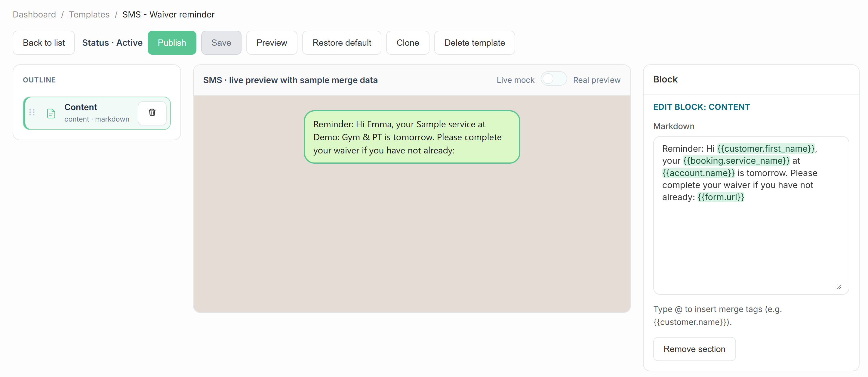Image resolution: width=868 pixels, height=377 pixels.
Task: Click the {{form.url}} merge tag
Action: pos(721,197)
